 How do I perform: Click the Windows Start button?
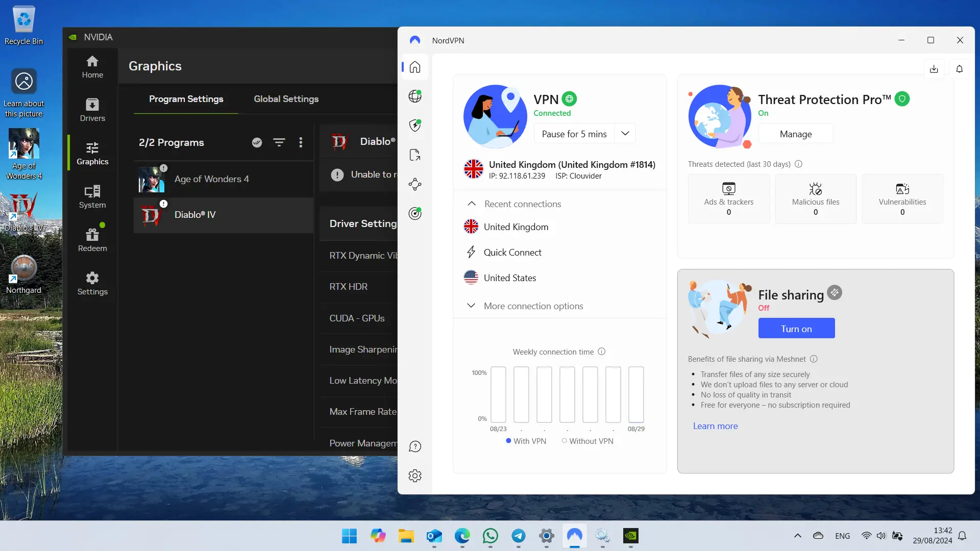(x=350, y=536)
